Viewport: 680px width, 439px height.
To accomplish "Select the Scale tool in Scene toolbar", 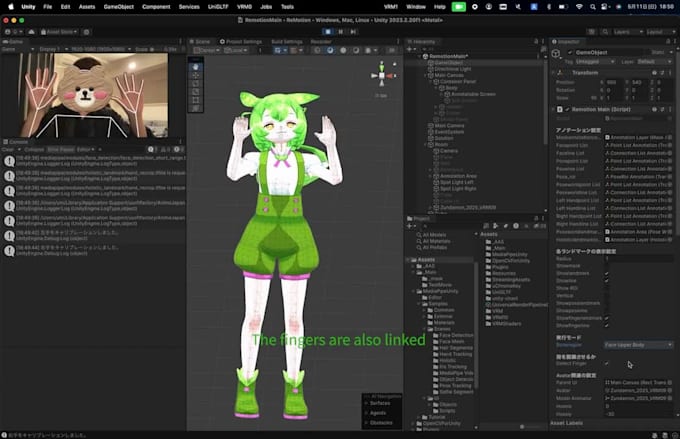I will (196, 92).
